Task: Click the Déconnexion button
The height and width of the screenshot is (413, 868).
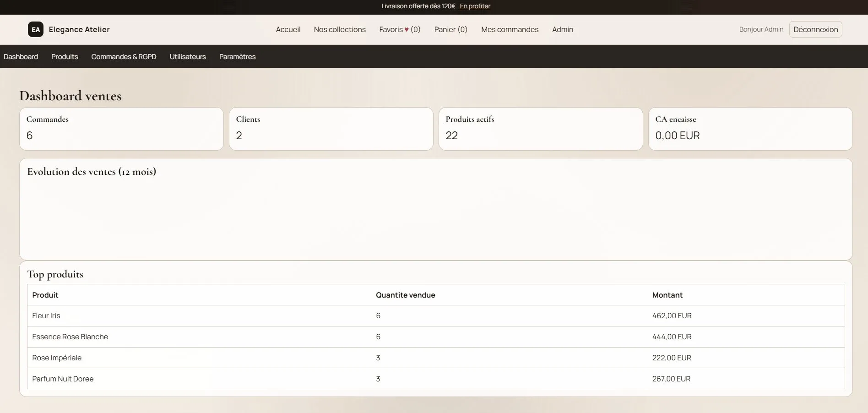Action: point(815,29)
